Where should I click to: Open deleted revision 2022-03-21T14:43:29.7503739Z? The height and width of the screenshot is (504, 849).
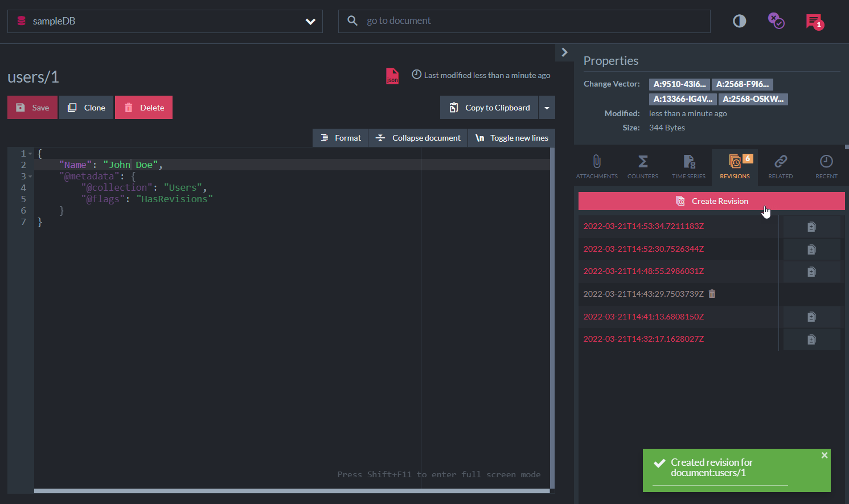(643, 294)
